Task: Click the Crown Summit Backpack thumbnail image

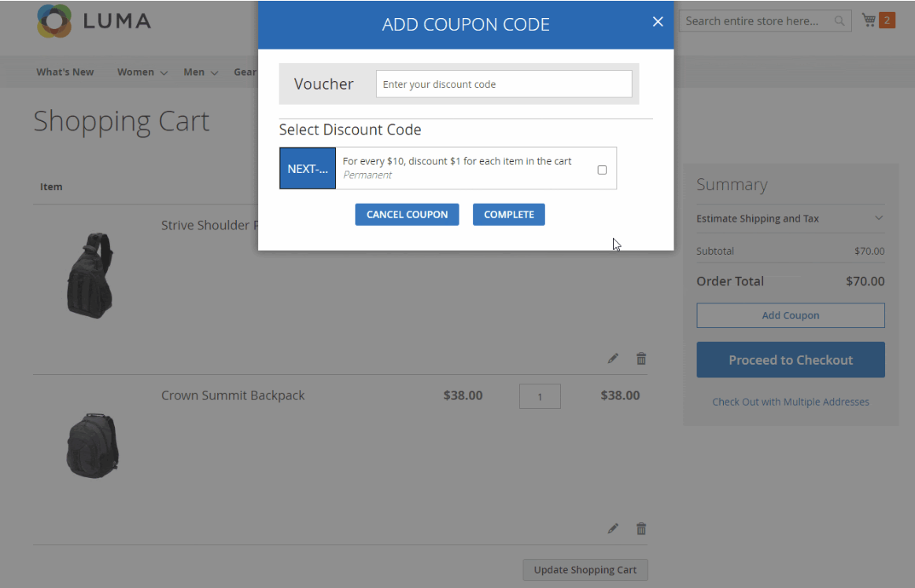Action: click(92, 446)
